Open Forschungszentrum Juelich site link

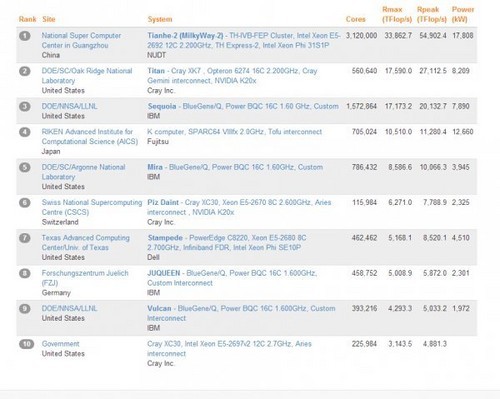tap(85, 278)
